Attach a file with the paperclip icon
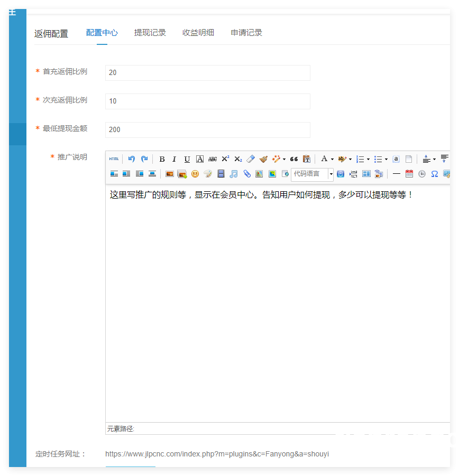 tap(246, 174)
